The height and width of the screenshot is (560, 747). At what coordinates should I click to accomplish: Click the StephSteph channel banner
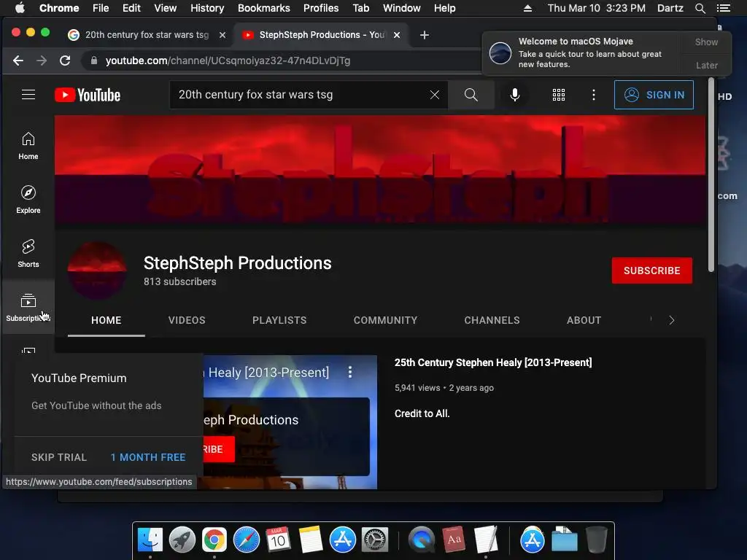click(379, 169)
